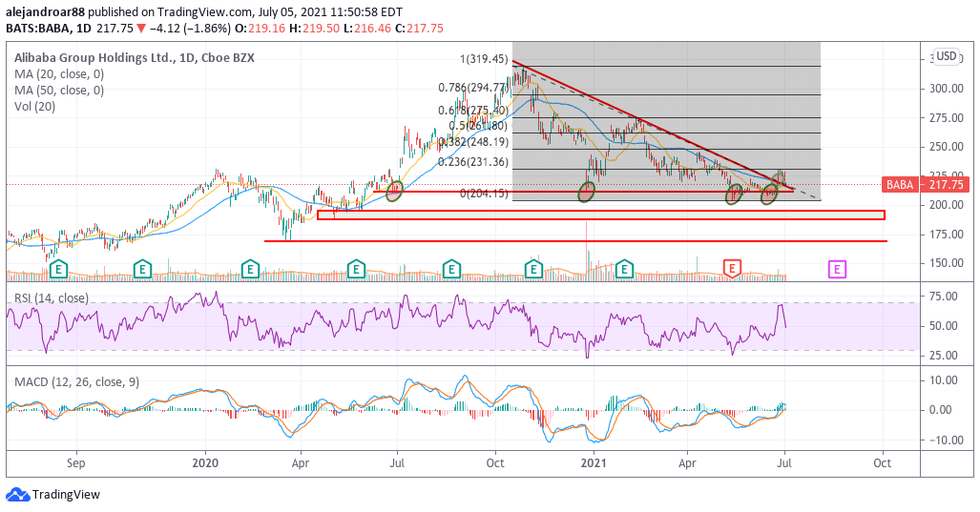This screenshot has height=512, width=980.
Task: Click the leftmost green earnings E marker
Action: point(58,270)
